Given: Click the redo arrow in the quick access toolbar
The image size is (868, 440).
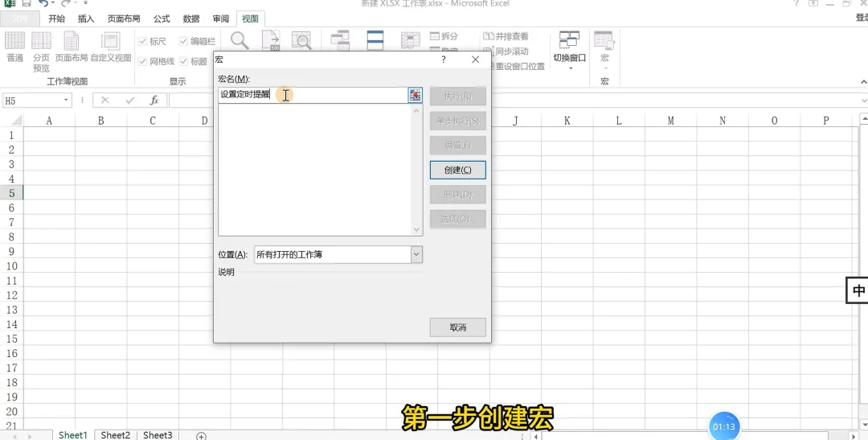Looking at the screenshot, I should coord(66,3).
